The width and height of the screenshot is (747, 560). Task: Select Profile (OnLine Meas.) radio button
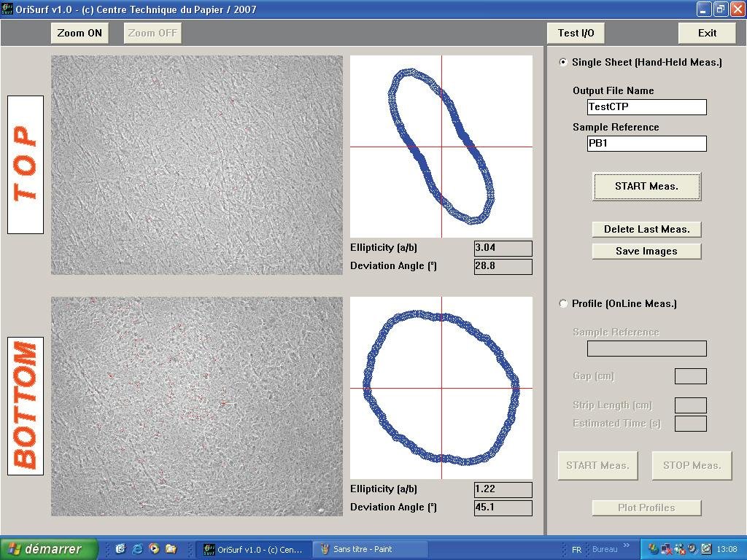pyautogui.click(x=563, y=304)
